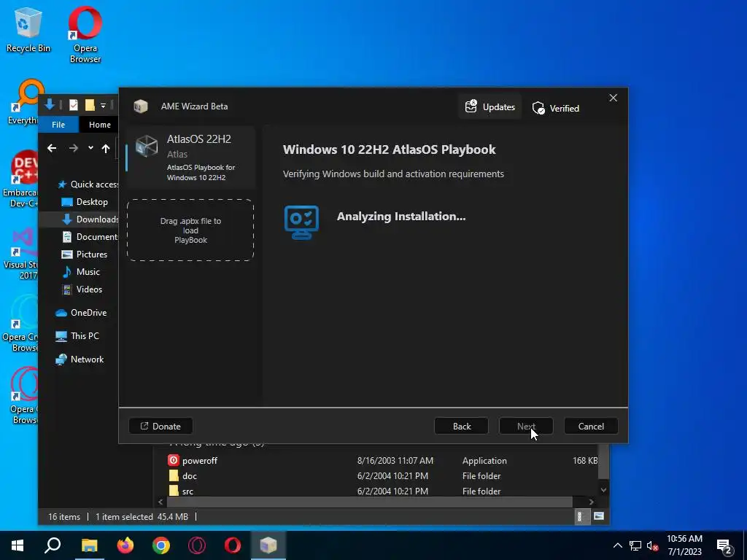This screenshot has height=560, width=747.
Task: Launch Opera from the taskbar
Action: [x=233, y=545]
